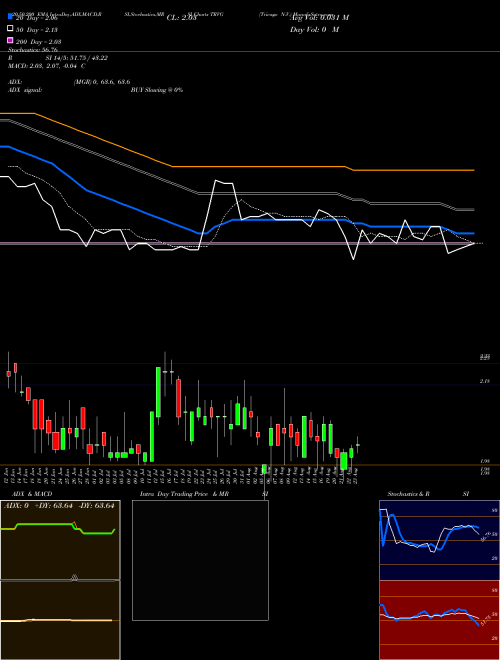Click the empty intraday trading price panel
The image size is (500, 660).
coord(200,560)
